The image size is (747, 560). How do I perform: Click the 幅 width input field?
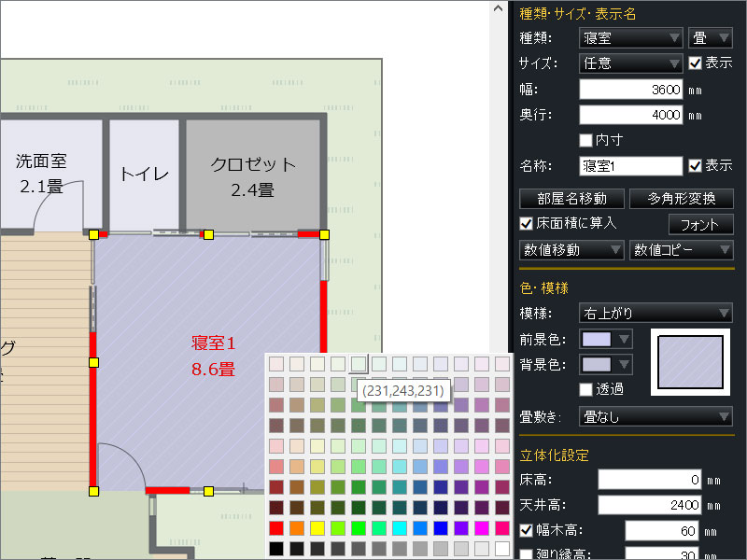[x=631, y=90]
